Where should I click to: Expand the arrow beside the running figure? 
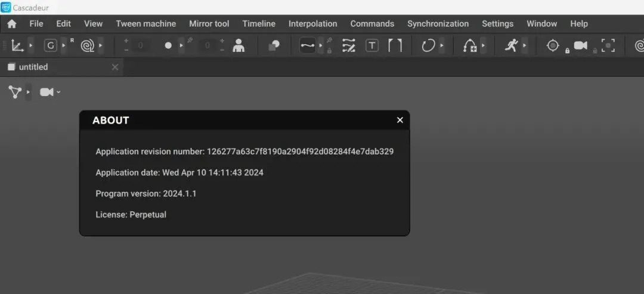525,45
